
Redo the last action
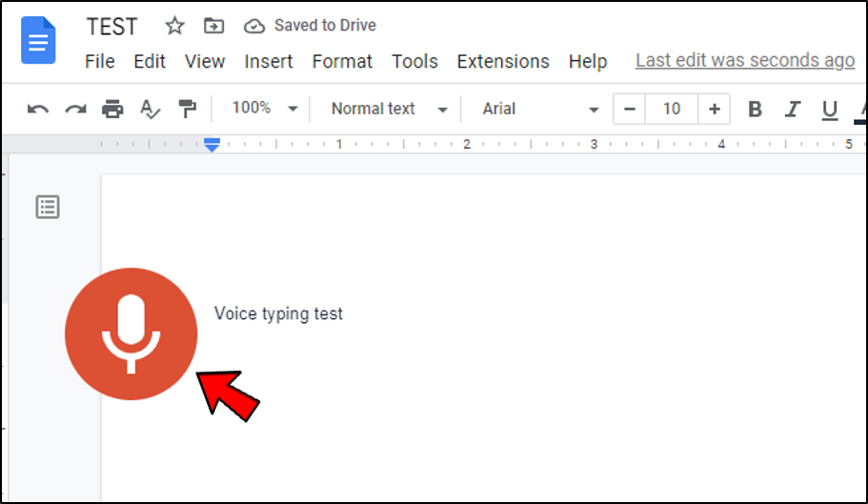pyautogui.click(x=75, y=109)
